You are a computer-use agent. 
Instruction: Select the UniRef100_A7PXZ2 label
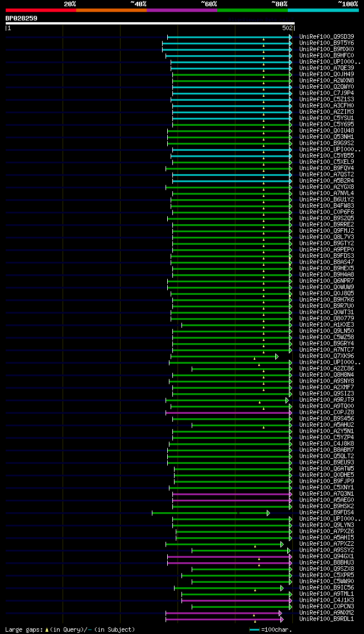click(x=326, y=544)
